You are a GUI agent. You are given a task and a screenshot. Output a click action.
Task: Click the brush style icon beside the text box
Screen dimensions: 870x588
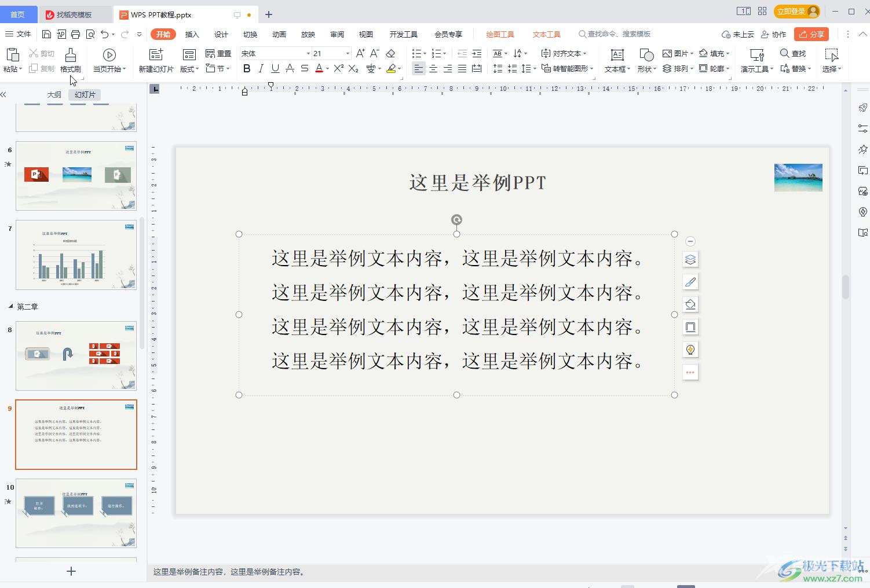pos(690,282)
